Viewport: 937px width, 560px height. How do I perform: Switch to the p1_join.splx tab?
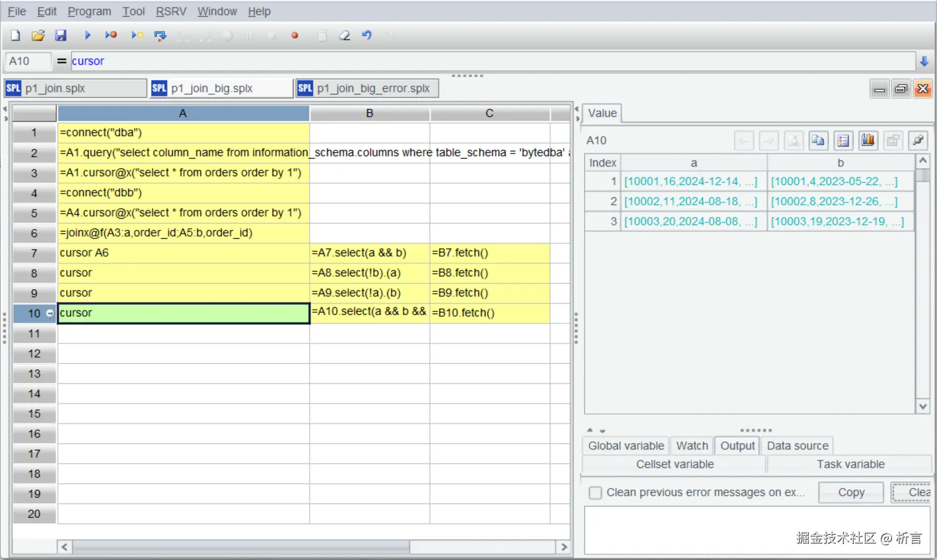point(75,88)
